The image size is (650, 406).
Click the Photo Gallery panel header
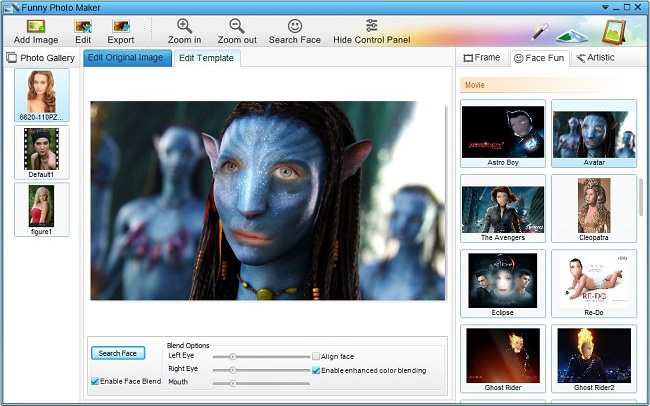[x=41, y=58]
